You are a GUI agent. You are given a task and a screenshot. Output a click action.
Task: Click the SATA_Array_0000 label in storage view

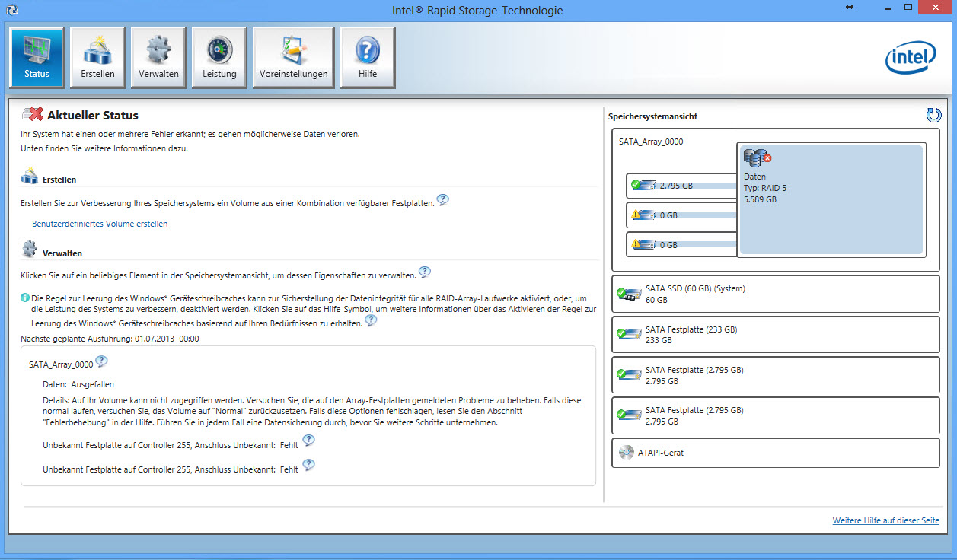pos(649,142)
